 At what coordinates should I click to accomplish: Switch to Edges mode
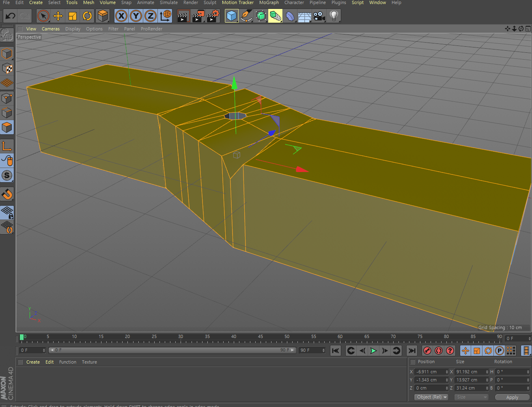(x=7, y=112)
